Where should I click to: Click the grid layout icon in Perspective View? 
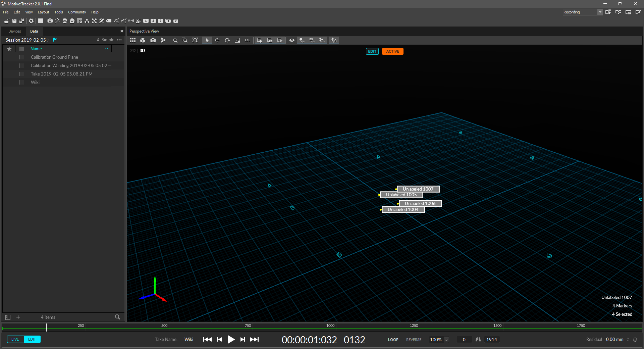pos(133,40)
